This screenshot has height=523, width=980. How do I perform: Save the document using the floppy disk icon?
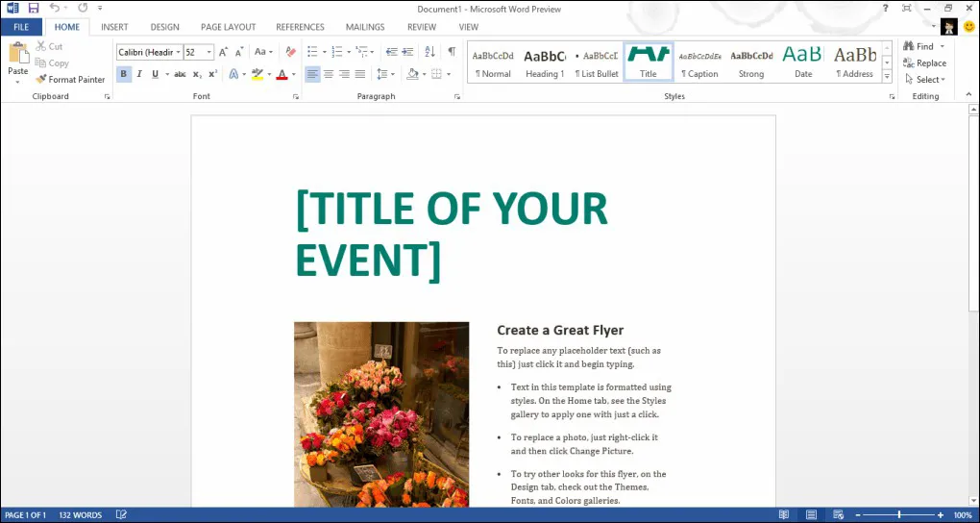(x=33, y=8)
